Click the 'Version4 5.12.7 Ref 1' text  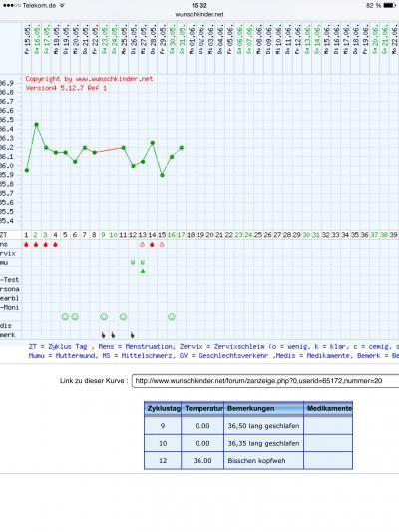click(x=66, y=88)
